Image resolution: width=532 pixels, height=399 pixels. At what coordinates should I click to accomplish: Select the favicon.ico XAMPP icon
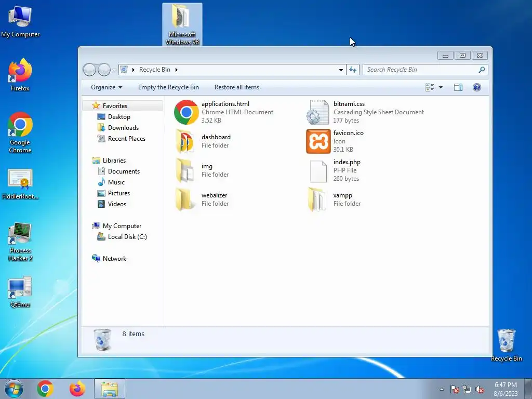(318, 141)
